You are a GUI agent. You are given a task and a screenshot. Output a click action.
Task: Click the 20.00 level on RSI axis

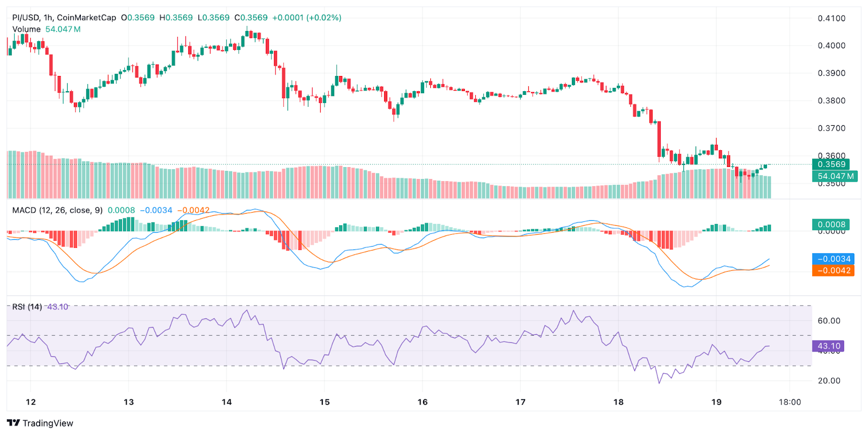828,381
